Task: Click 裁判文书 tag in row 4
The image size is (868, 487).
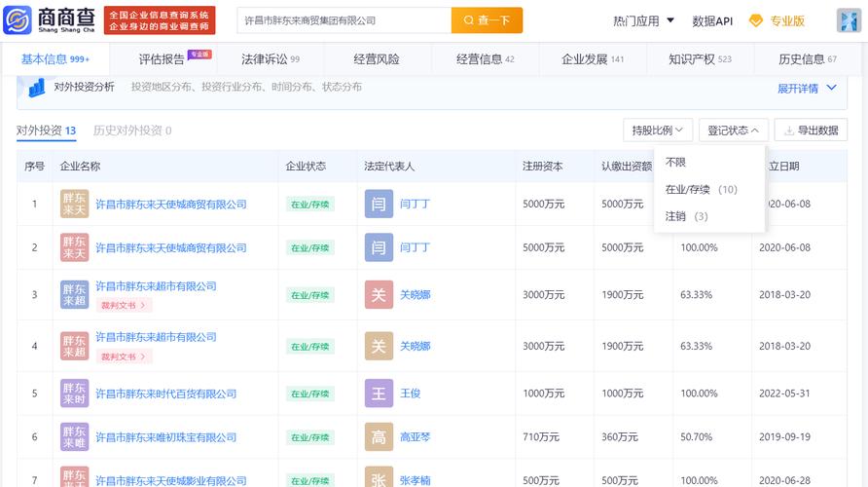Action: 124,356
